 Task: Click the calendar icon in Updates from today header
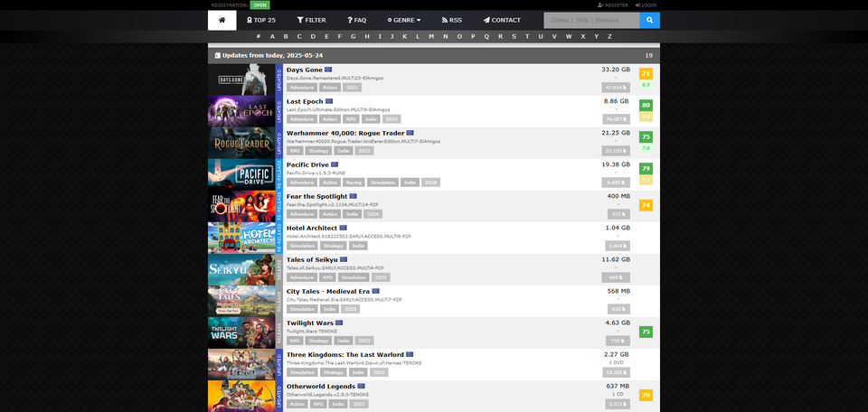pyautogui.click(x=218, y=55)
